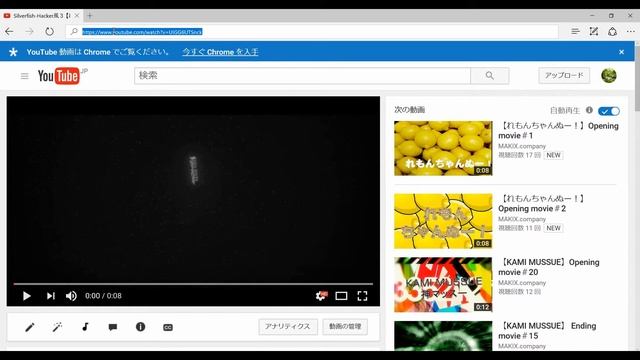Open the speech bubble annotations icon
640x360 pixels.
click(x=113, y=327)
